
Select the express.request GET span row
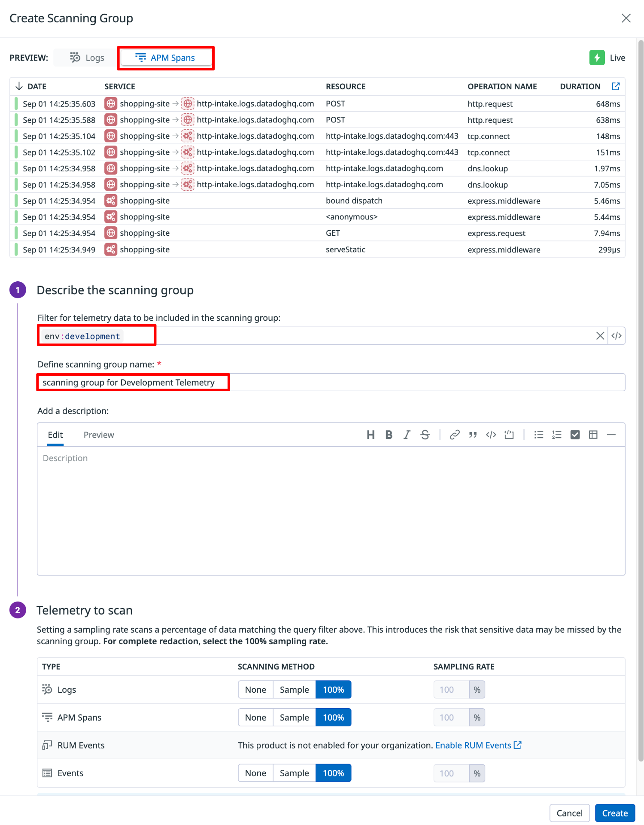(x=317, y=233)
